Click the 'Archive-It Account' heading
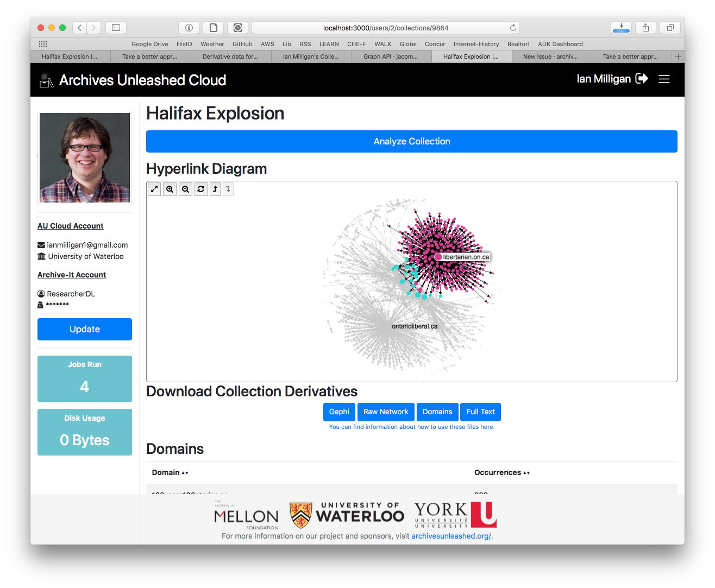Image resolution: width=715 pixels, height=588 pixels. pos(72,275)
